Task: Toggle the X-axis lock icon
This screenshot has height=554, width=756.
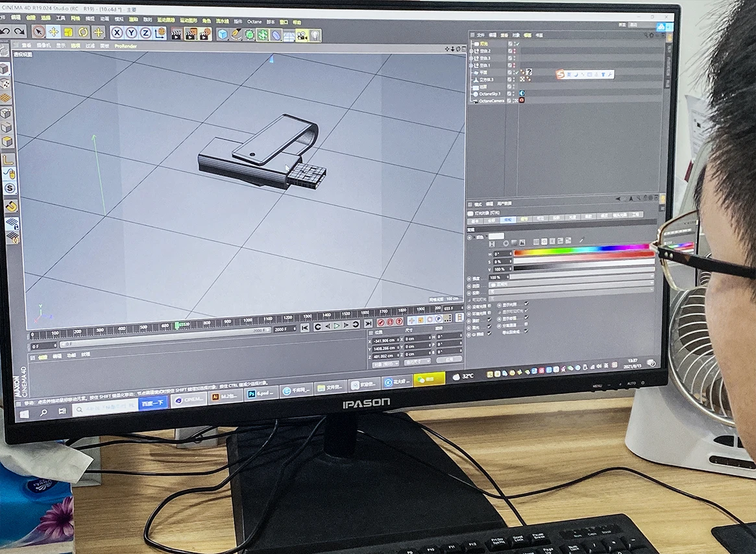Action: [x=117, y=33]
